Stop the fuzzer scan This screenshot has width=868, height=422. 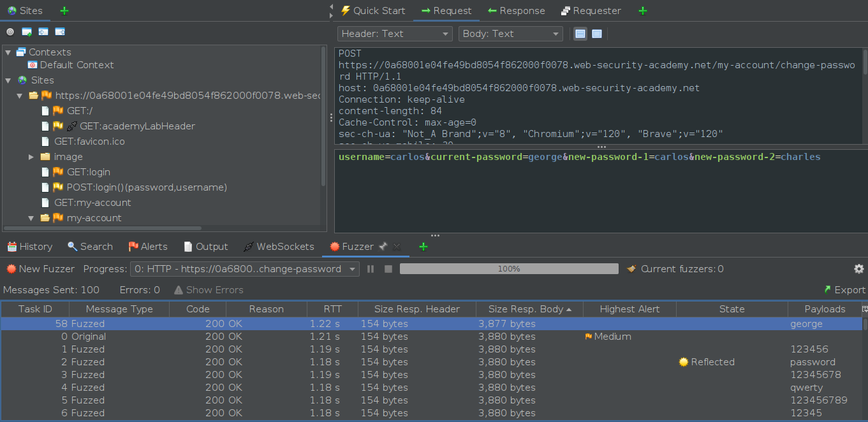(388, 269)
